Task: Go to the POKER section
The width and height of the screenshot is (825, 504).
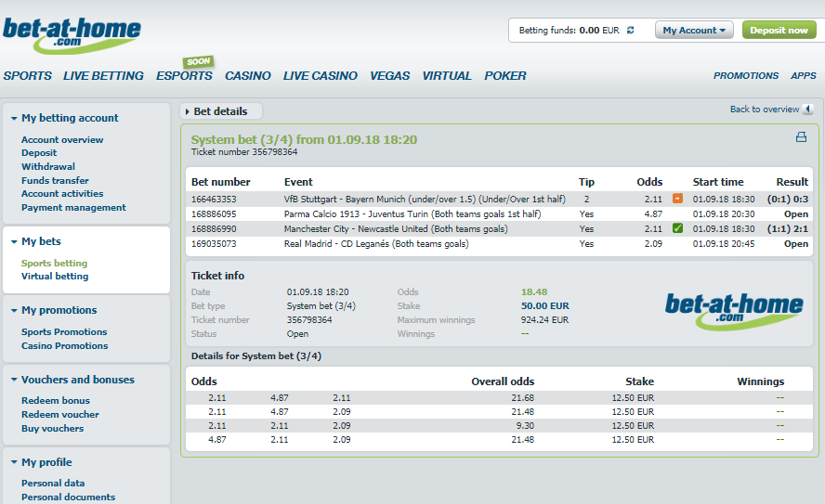Action: tap(505, 76)
